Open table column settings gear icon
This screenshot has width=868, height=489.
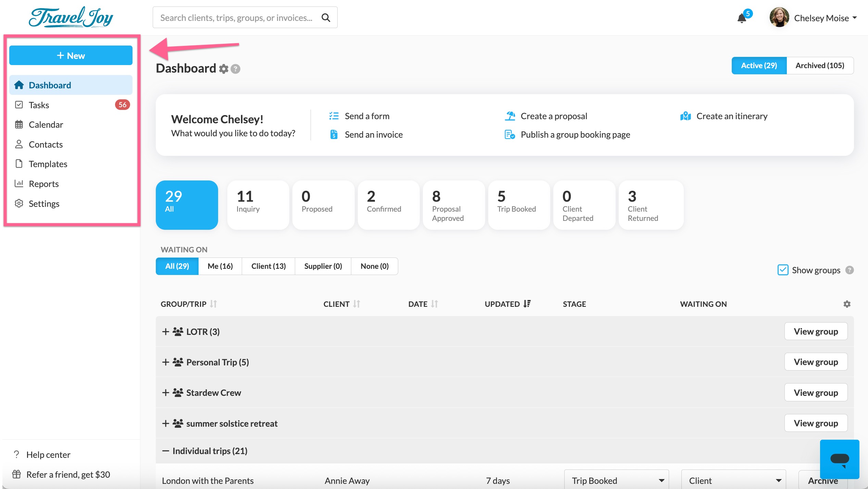pyautogui.click(x=847, y=304)
